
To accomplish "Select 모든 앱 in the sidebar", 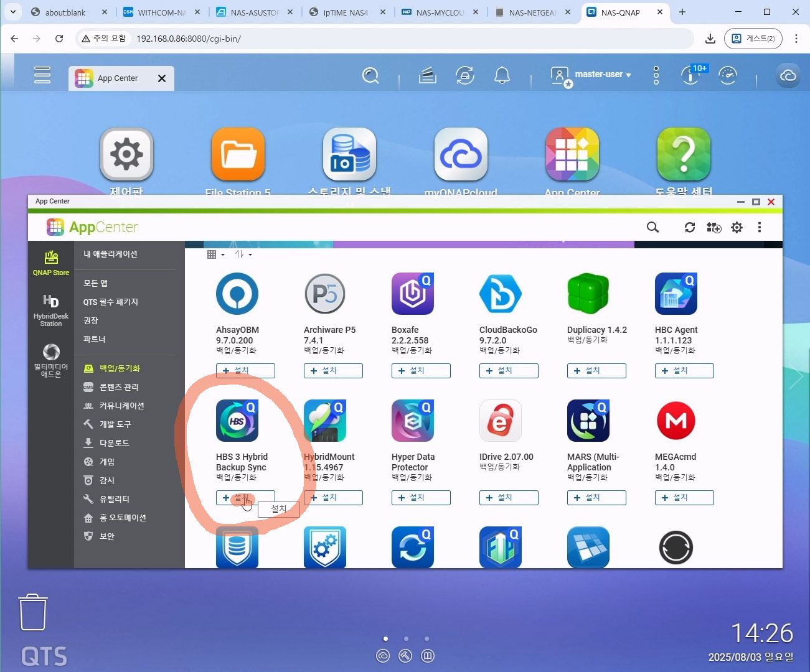I will click(x=96, y=283).
